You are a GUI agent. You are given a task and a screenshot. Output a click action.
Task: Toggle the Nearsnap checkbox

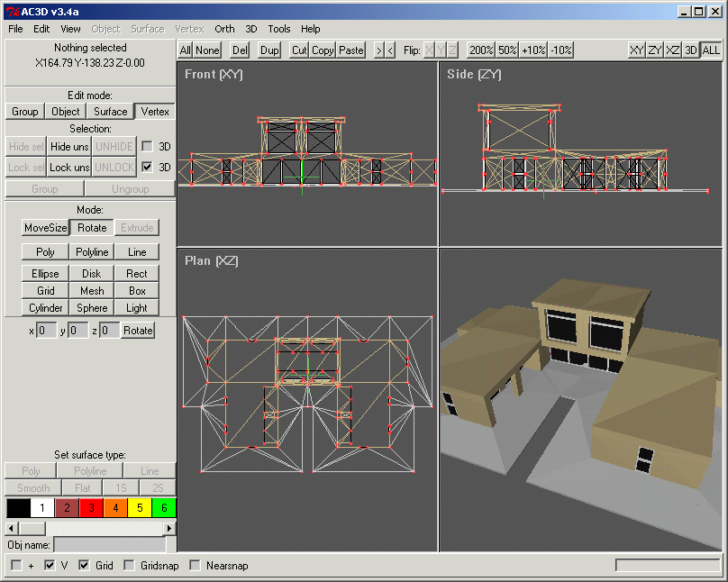coord(194,566)
